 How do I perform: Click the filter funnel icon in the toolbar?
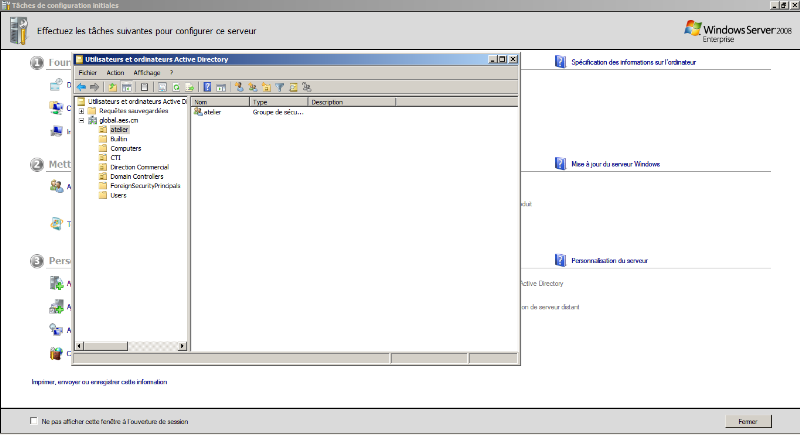click(280, 87)
